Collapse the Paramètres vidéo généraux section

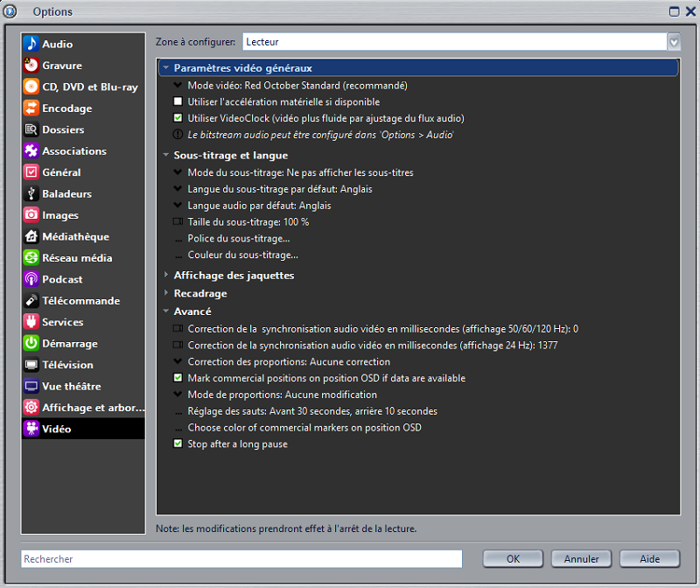[x=166, y=68]
